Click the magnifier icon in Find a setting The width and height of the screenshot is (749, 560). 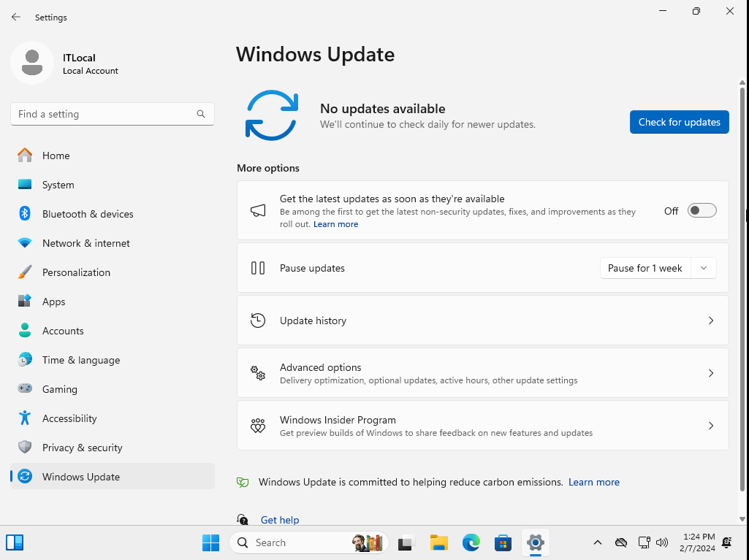click(x=201, y=114)
